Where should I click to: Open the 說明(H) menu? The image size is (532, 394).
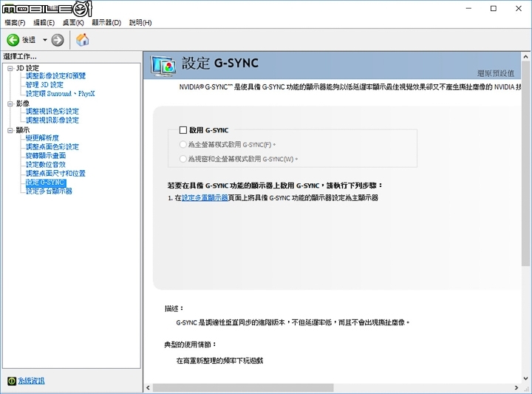(x=140, y=23)
